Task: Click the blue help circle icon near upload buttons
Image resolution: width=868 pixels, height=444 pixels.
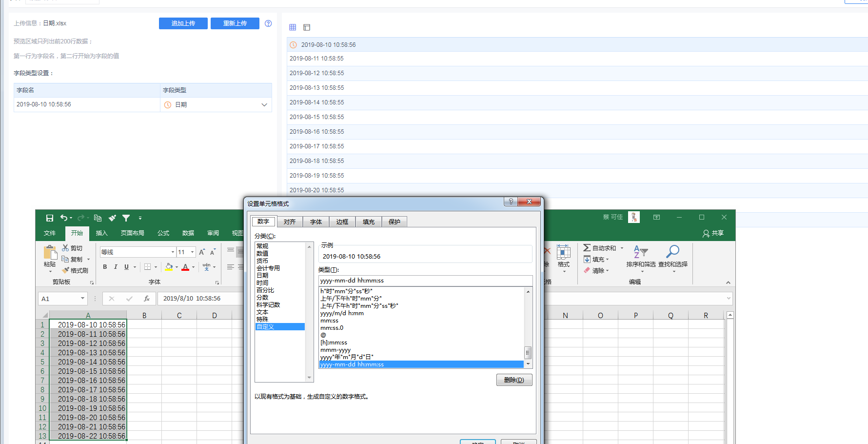Action: click(268, 23)
